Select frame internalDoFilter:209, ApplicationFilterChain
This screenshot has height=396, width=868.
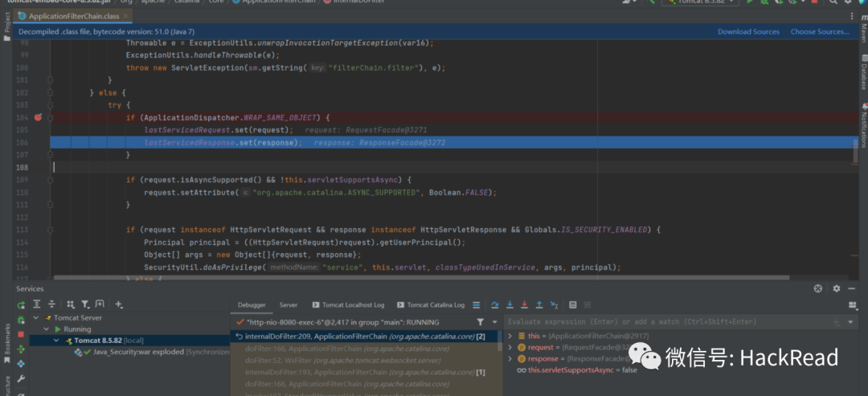366,337
